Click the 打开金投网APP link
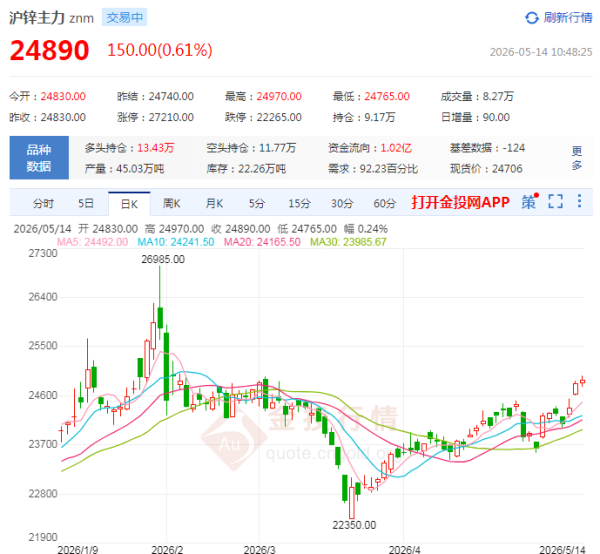 pos(460,202)
